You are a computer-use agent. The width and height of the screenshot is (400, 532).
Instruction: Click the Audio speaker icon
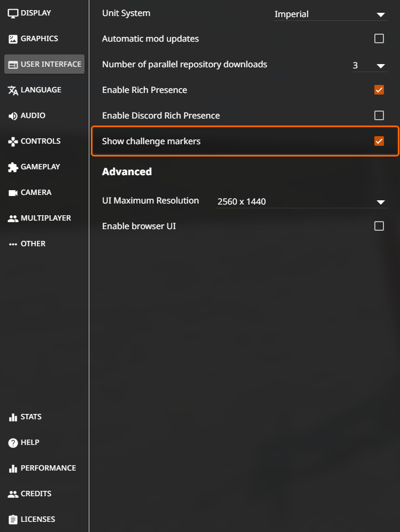coord(13,116)
